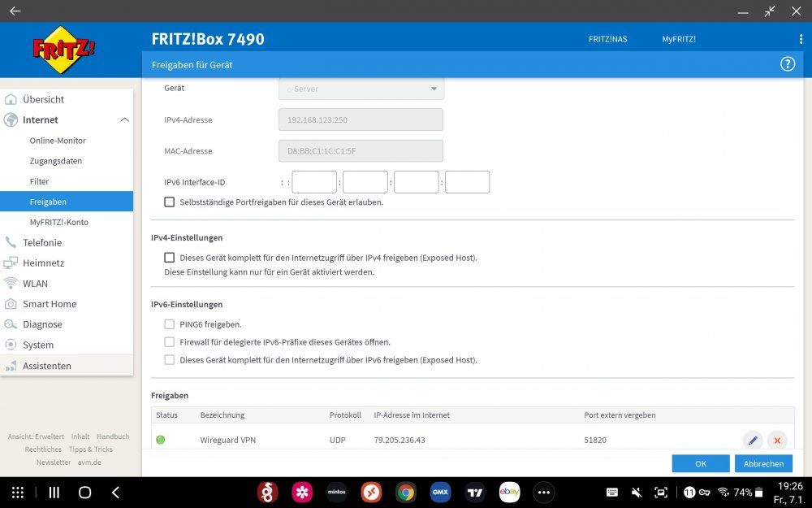This screenshot has height=508, width=812.
Task: Click the FRITZ! logo
Action: tap(63, 50)
